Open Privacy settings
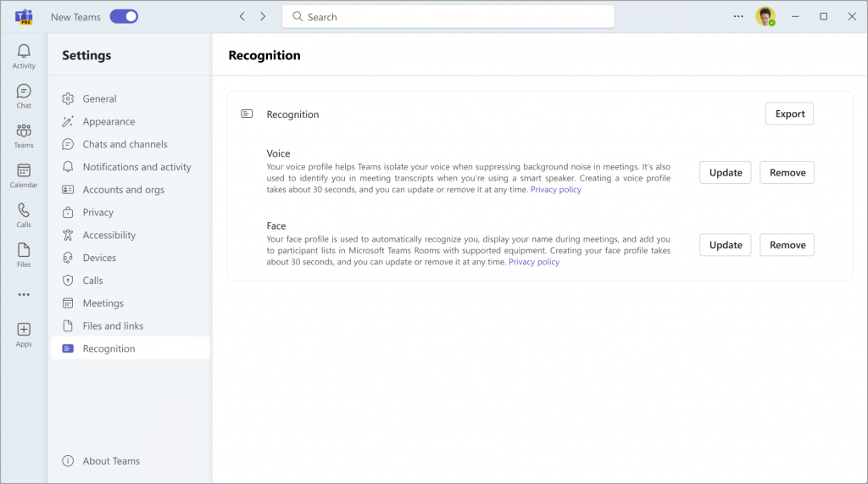Image resolution: width=868 pixels, height=484 pixels. pyautogui.click(x=130, y=212)
